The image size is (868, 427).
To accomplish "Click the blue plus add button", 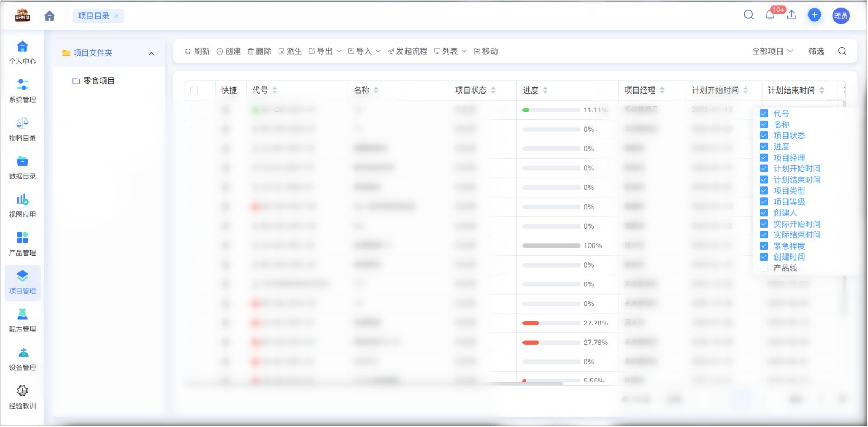I will 814,15.
